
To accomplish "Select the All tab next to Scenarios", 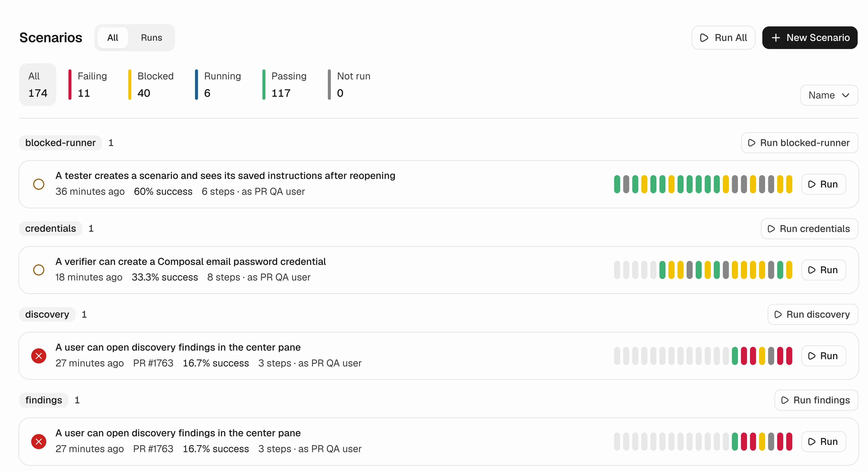I will (x=112, y=38).
